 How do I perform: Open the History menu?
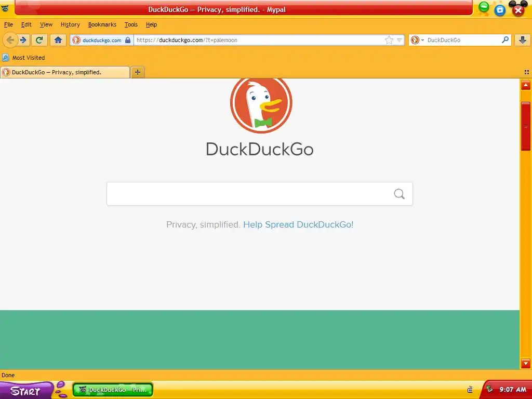pos(70,24)
